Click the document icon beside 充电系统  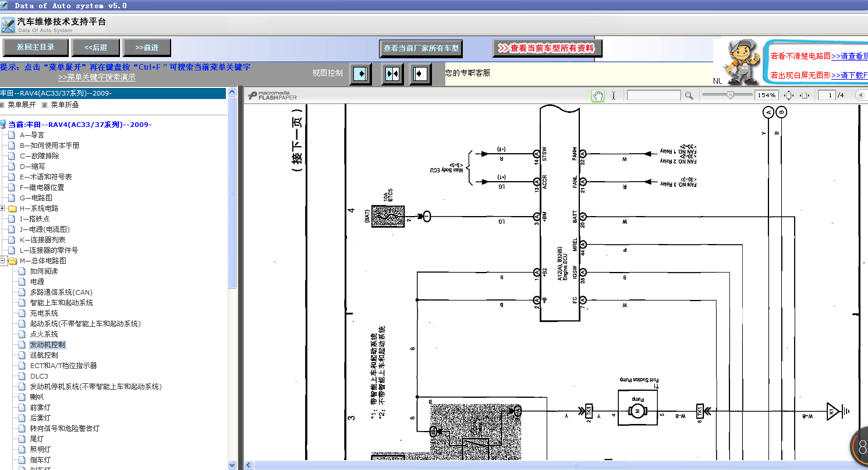(x=22, y=313)
